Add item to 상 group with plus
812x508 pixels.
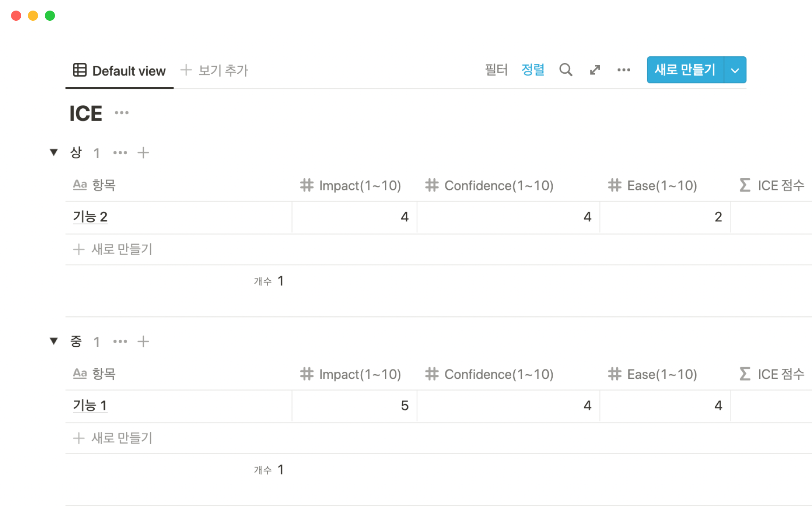[x=143, y=153]
